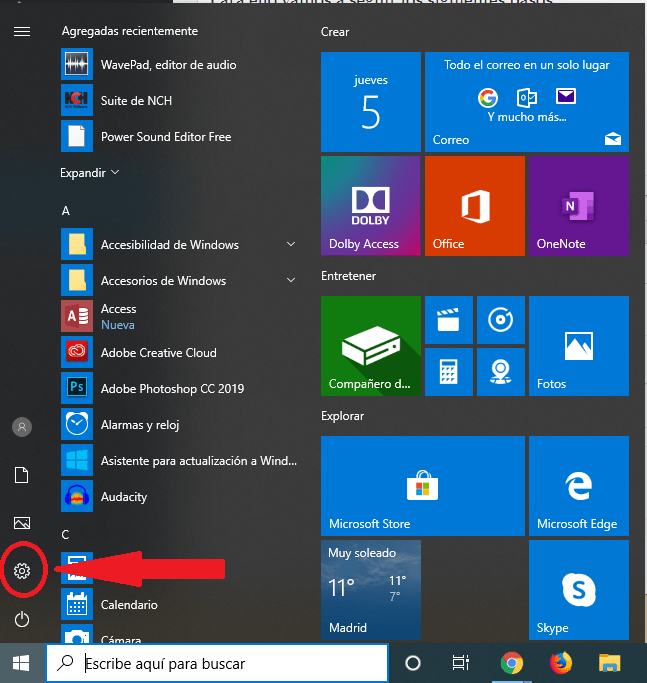Screen dimensions: 647x683
Task: Click the letter C section header
Action: 65,534
